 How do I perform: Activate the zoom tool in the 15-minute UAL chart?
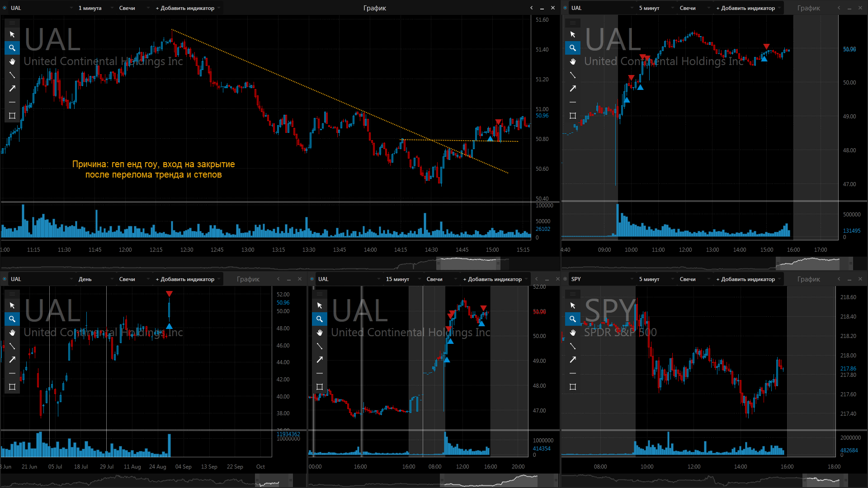pyautogui.click(x=320, y=319)
